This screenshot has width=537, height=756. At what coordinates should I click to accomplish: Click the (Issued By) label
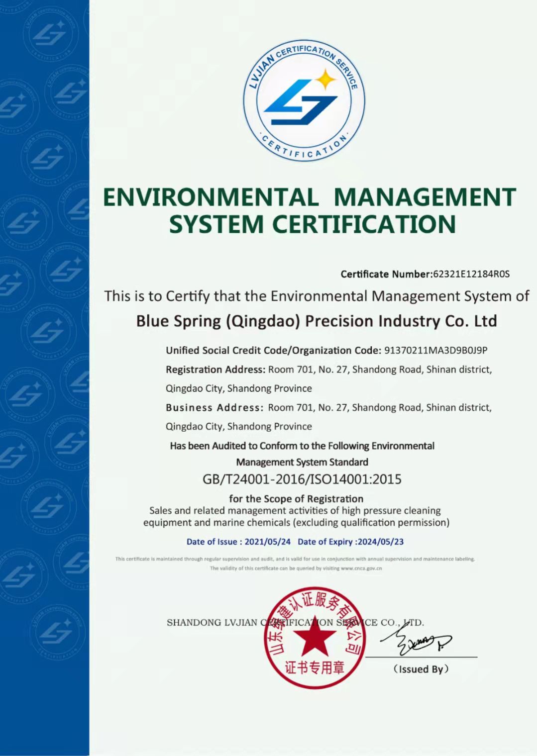pos(421,669)
